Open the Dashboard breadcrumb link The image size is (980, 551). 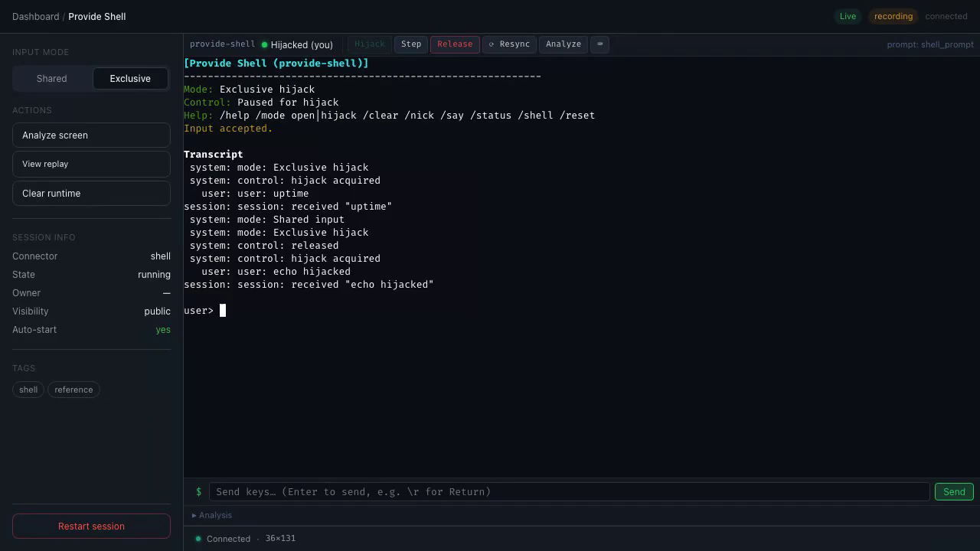coord(35,16)
